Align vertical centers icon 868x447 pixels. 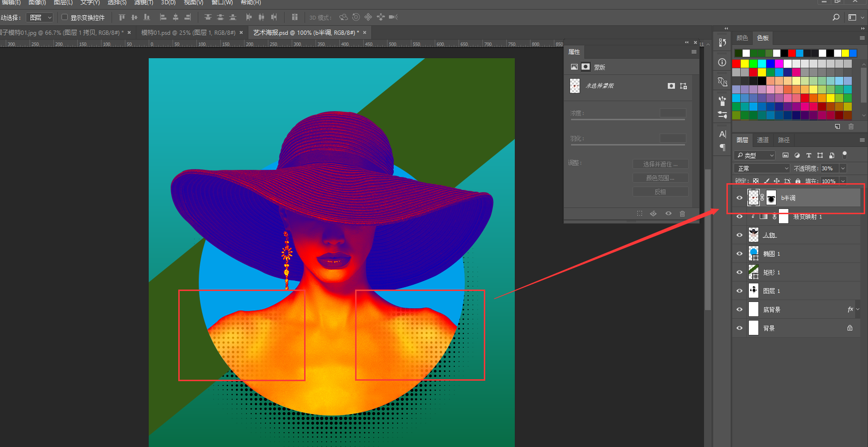point(134,17)
